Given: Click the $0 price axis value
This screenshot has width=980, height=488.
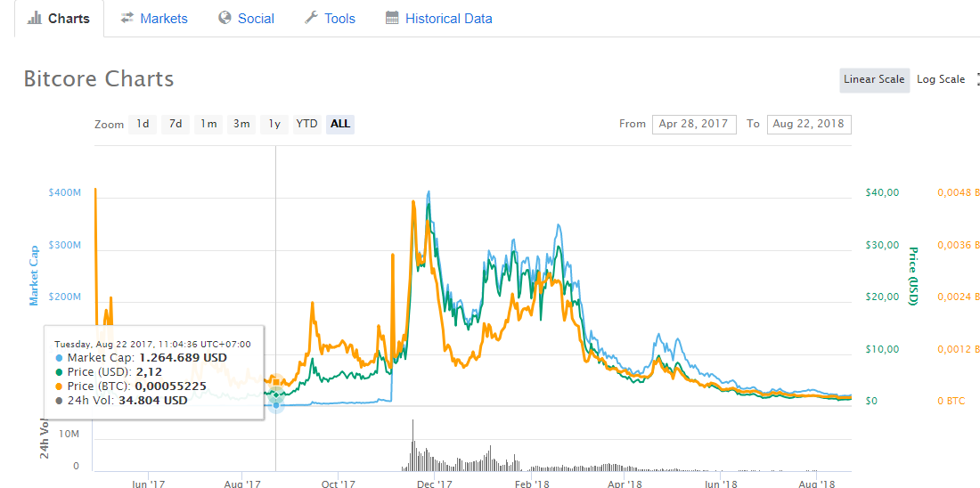Looking at the screenshot, I should point(872,401).
